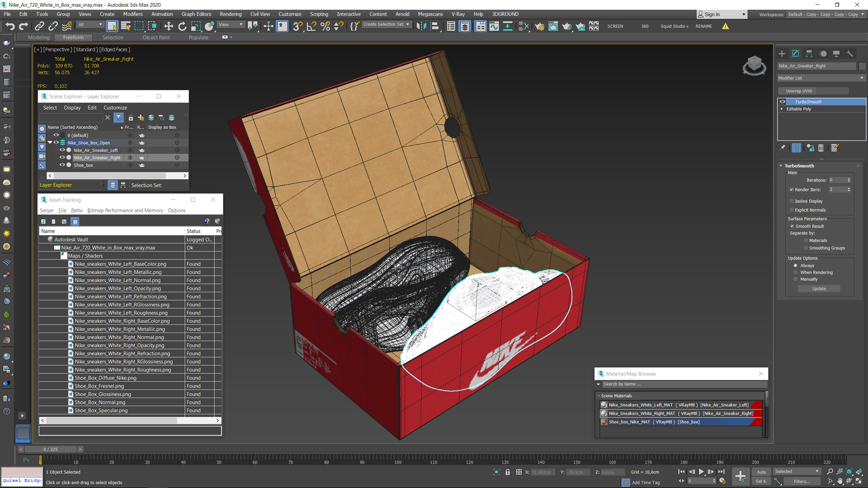Viewport: 868px width, 488px height.
Task: Click the Mirror tool icon
Action: coord(421,26)
